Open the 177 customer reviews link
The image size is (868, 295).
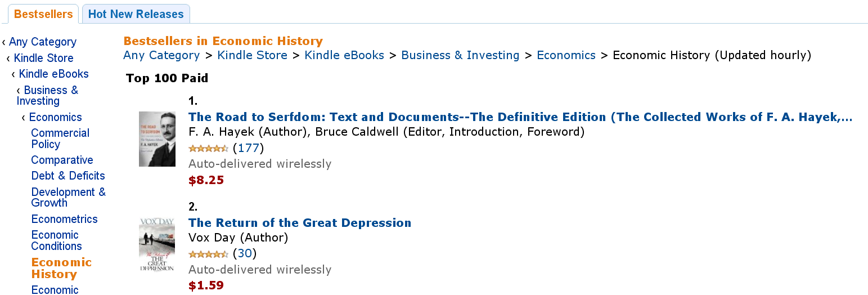[x=248, y=148]
